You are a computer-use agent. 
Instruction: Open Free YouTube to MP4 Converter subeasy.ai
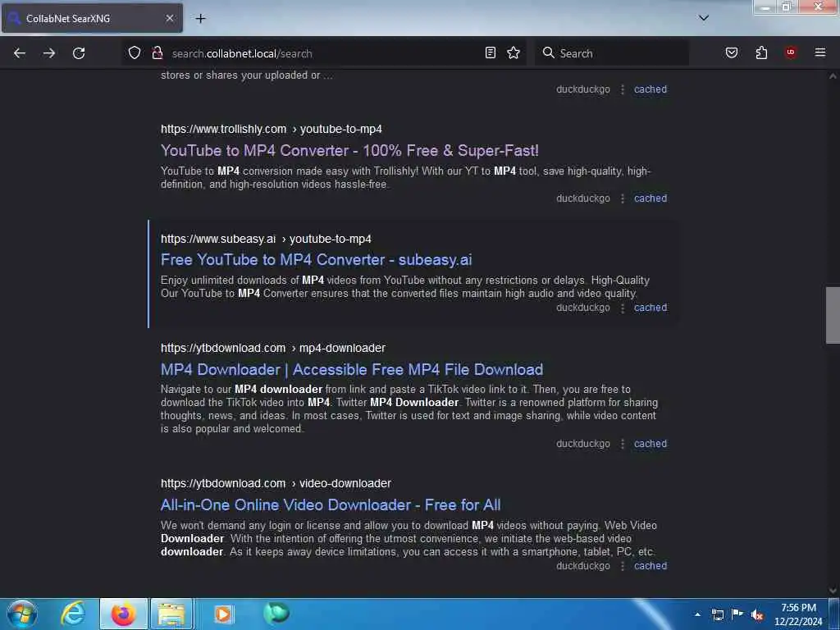coord(316,260)
